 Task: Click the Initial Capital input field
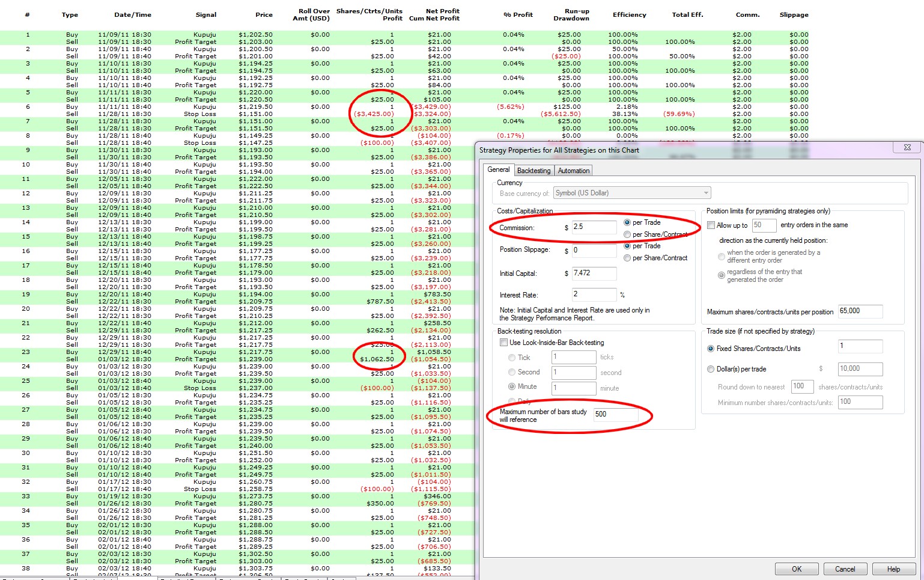[594, 273]
